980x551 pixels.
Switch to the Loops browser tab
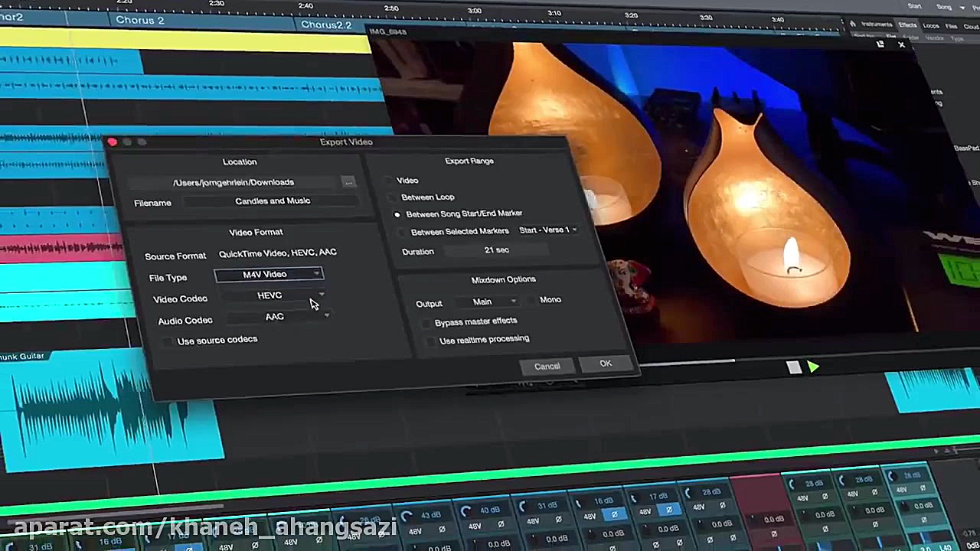point(931,25)
